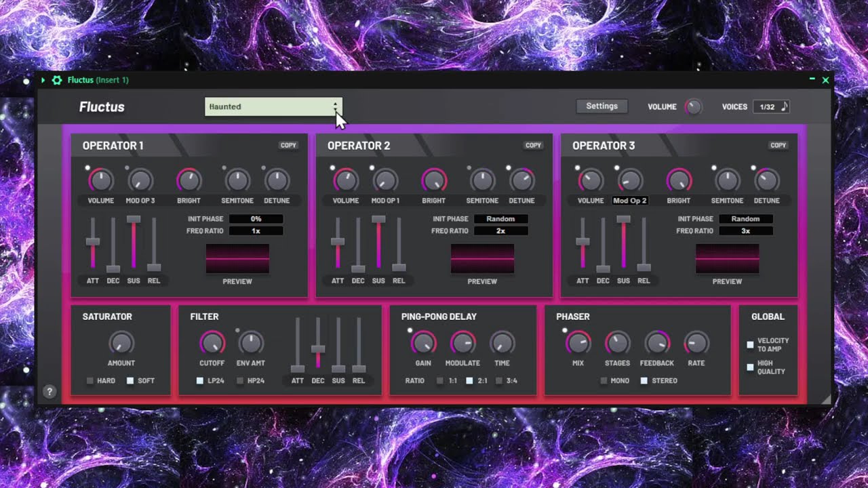This screenshot has width=868, height=488.
Task: Toggle the LP24 filter type
Action: [x=200, y=381]
